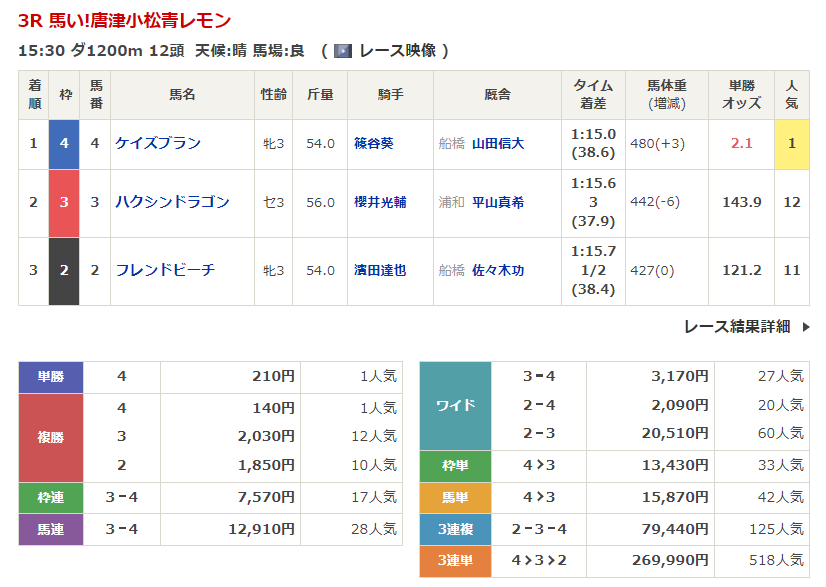Click the 馬名 column header
826x587 pixels.
pyautogui.click(x=182, y=95)
